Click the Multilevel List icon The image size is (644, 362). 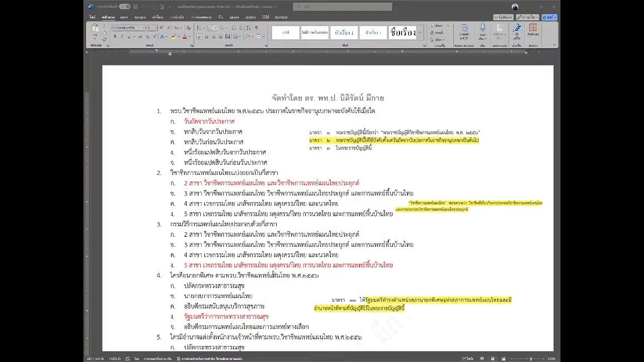(222, 28)
